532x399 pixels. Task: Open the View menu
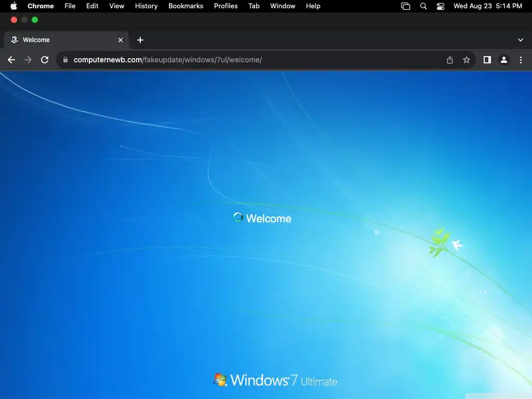click(x=117, y=6)
